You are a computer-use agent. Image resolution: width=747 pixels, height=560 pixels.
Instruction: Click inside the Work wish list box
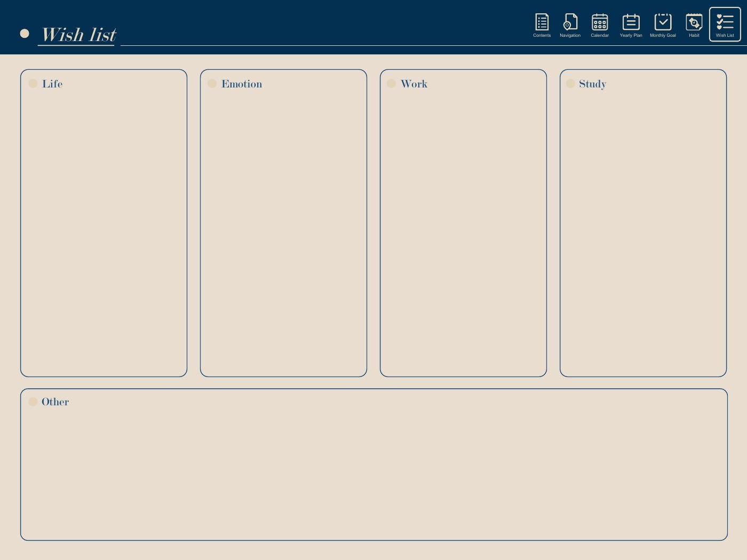pos(463,223)
